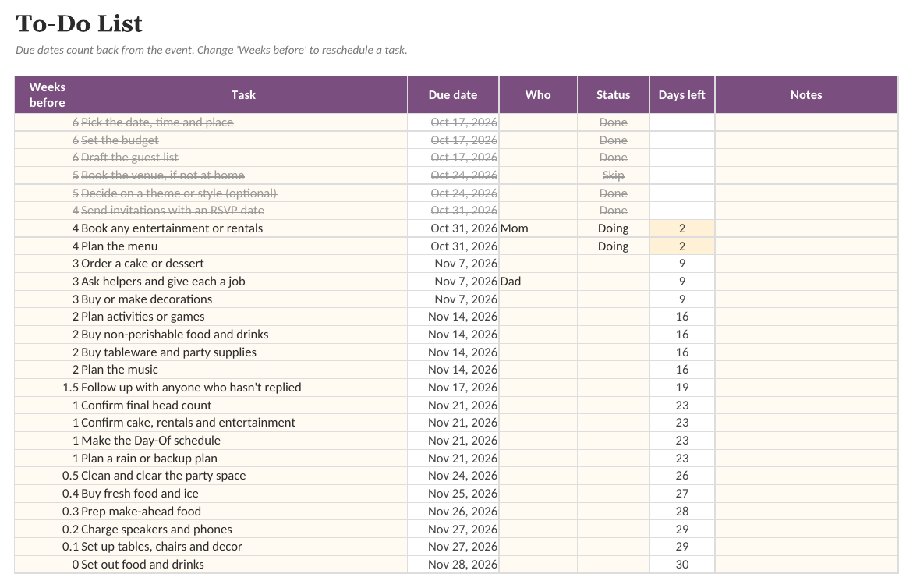Click the "Due date" column header

tap(453, 95)
